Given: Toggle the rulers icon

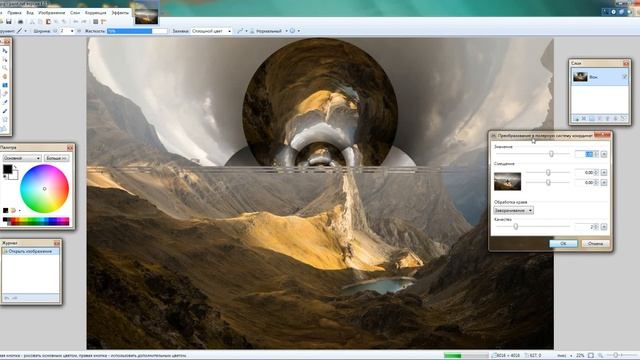Looking at the screenshot, I should (x=103, y=22).
